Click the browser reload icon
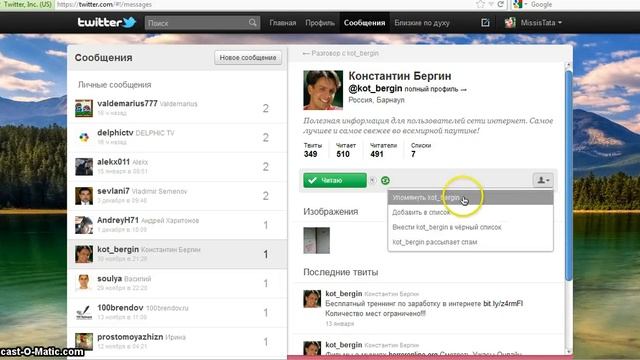The height and width of the screenshot is (360, 640). coord(500,4)
